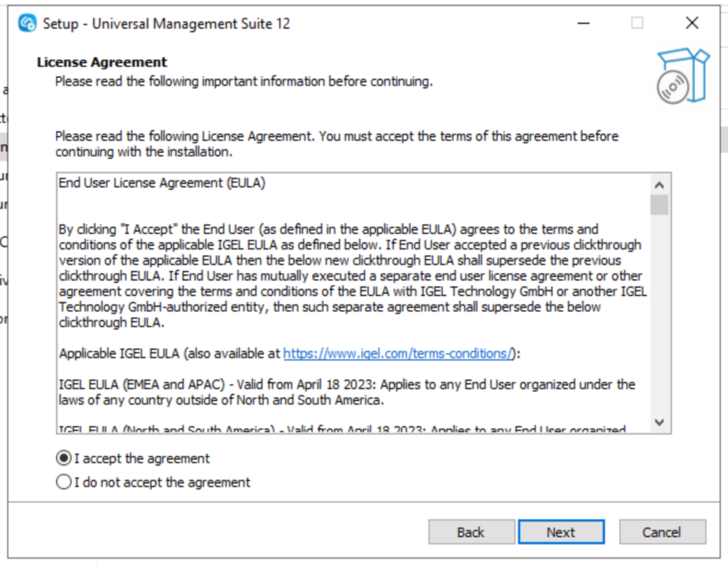Proceed by pressing the Next button
The width and height of the screenshot is (728, 567).
(x=561, y=532)
